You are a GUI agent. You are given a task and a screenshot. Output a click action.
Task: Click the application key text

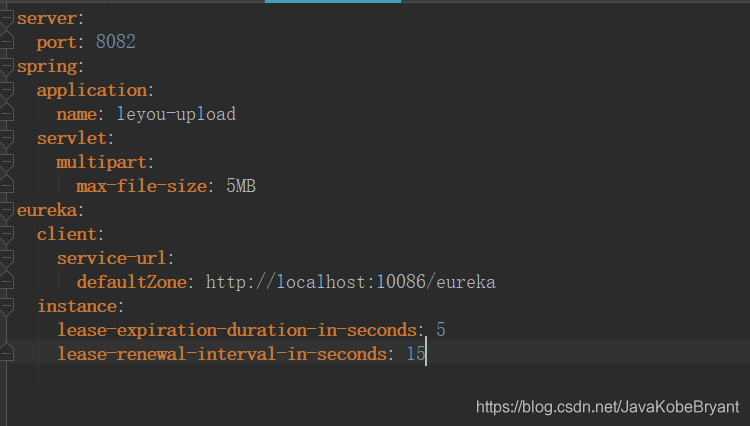(x=92, y=91)
